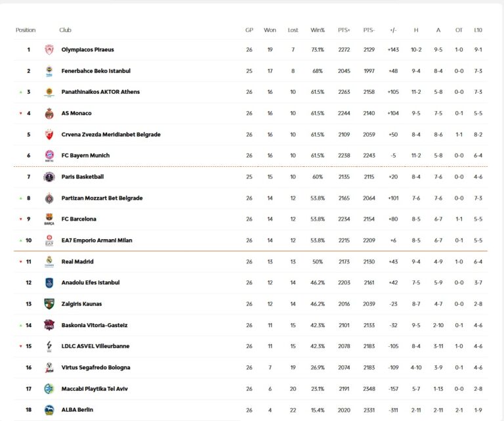
Task: Open Virtus Segafredo Bologna team page
Action: tap(96, 368)
